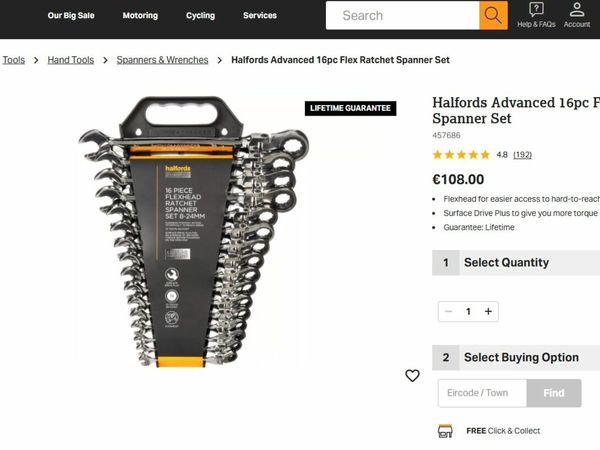Screen dimensions: 600x450
Task: Click the Find store button
Action: pos(554,393)
